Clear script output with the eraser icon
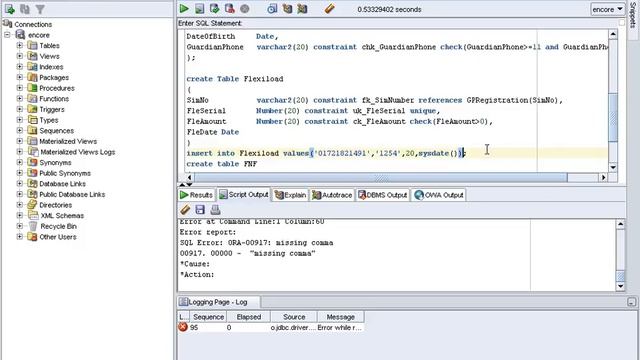 click(185, 210)
